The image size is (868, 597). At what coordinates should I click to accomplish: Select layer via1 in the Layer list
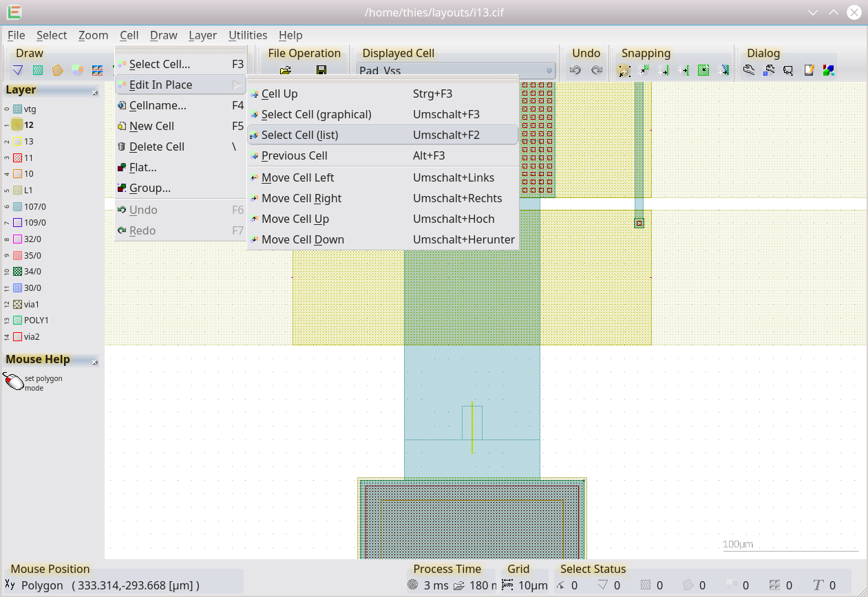click(x=32, y=304)
